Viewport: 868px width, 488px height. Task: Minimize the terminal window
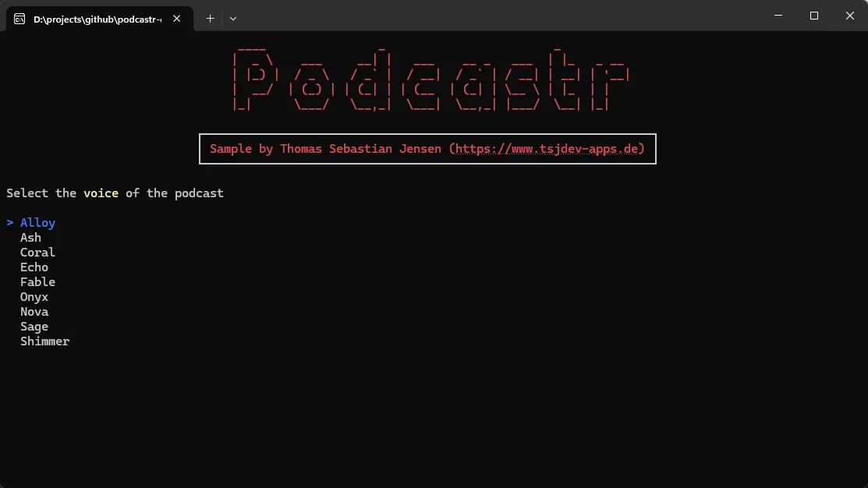point(778,16)
